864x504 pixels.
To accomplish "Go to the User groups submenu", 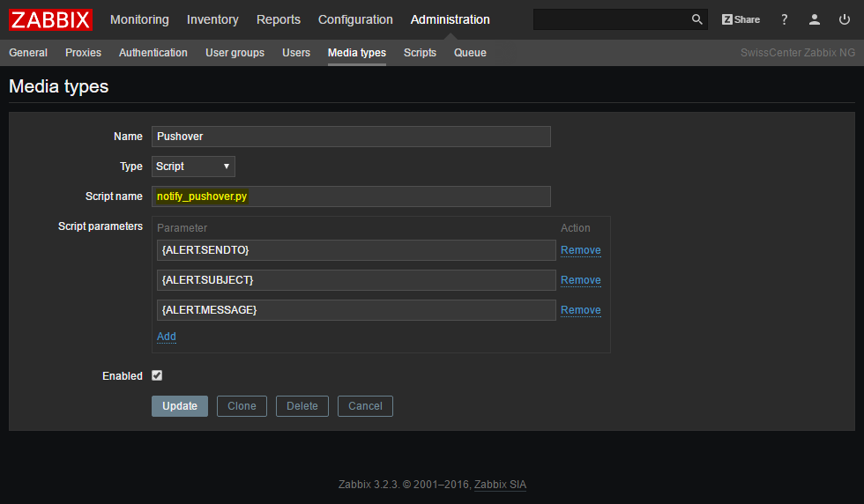I will tap(235, 53).
